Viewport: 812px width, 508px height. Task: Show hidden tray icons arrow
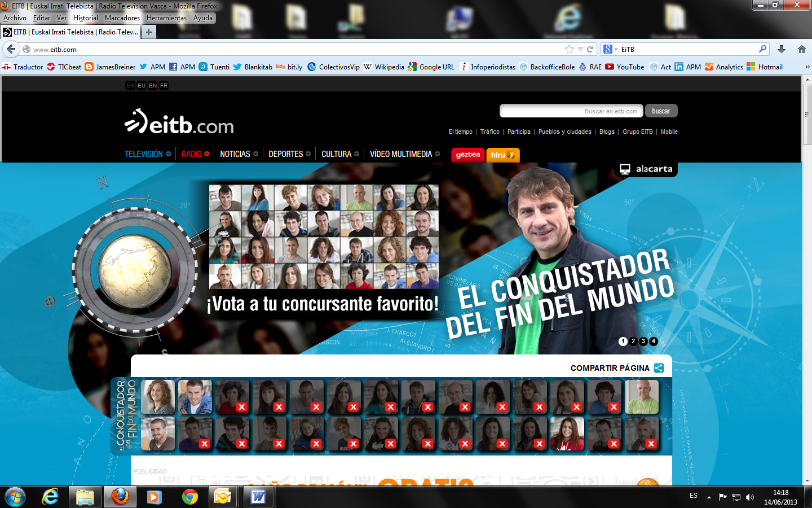pos(709,497)
